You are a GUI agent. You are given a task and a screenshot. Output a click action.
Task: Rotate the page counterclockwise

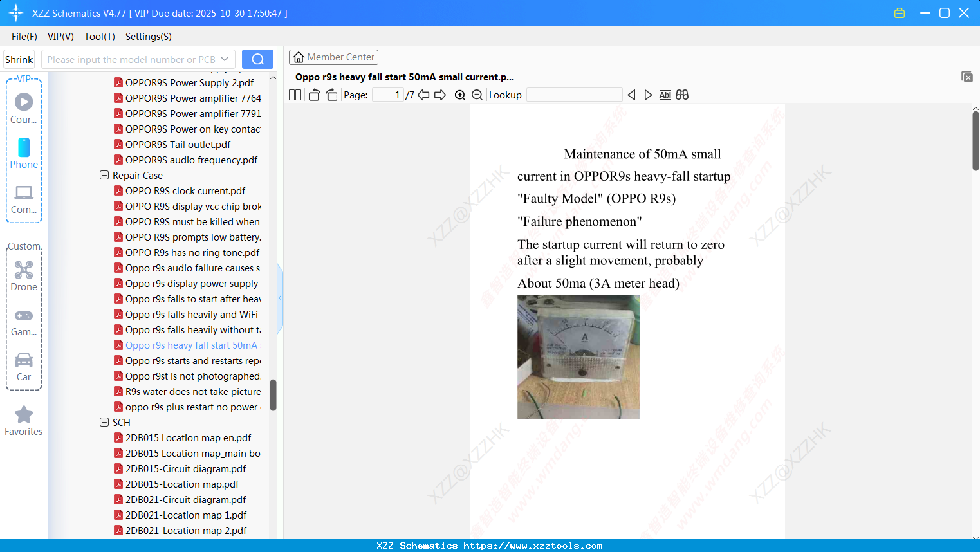314,95
